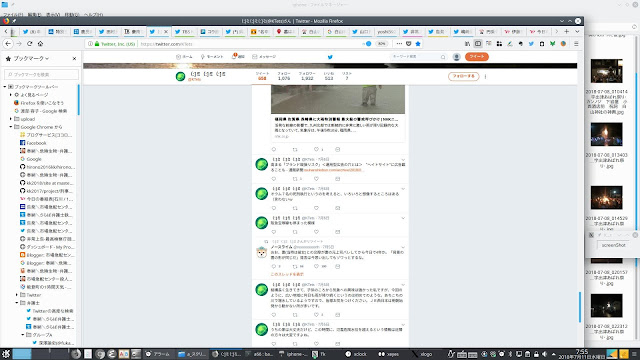This screenshot has height=360, width=640.
Task: Click the page vertical scrollbar thumb
Action: click(580, 307)
